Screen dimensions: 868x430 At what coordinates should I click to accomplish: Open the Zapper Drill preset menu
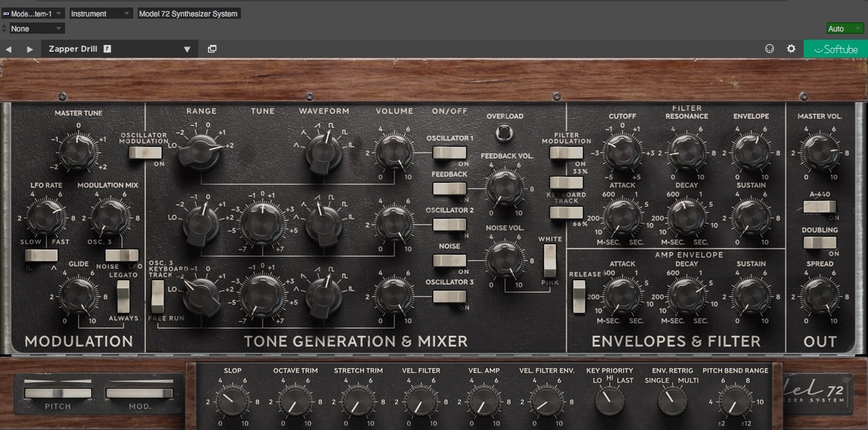[x=120, y=49]
